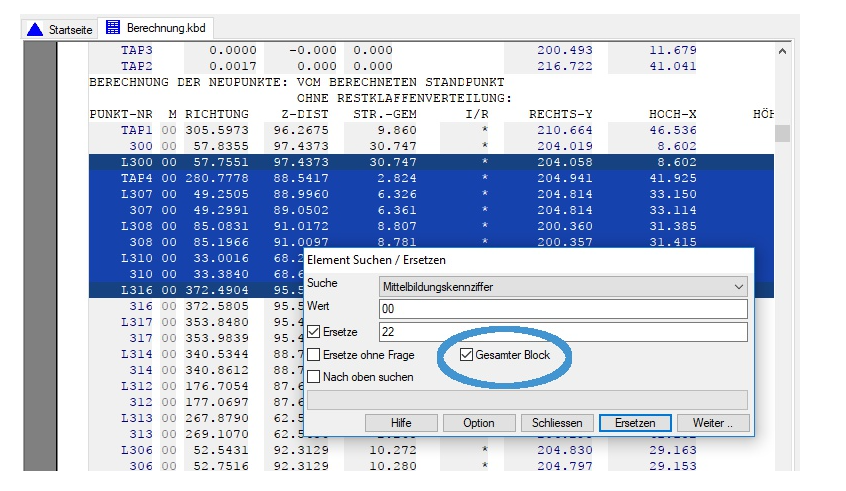Select the Berechnung.kbd tab
Image resolution: width=846 pixels, height=491 pixels.
point(161,29)
